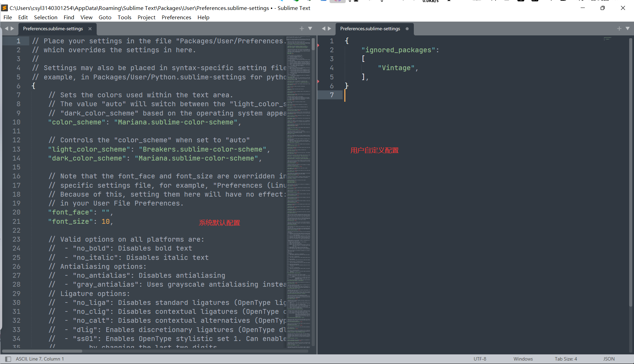The image size is (634, 364).
Task: Open the tab overflow dropdown in the left pane
Action: (310, 29)
